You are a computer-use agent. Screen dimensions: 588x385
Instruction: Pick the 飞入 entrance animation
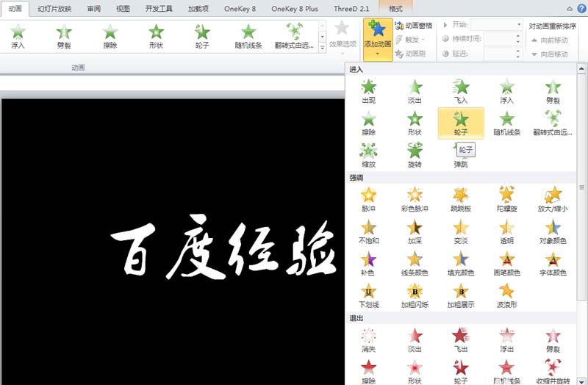point(461,91)
